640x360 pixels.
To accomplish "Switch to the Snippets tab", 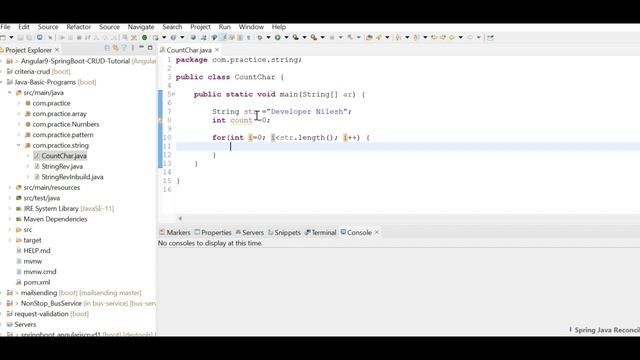I will (284, 232).
